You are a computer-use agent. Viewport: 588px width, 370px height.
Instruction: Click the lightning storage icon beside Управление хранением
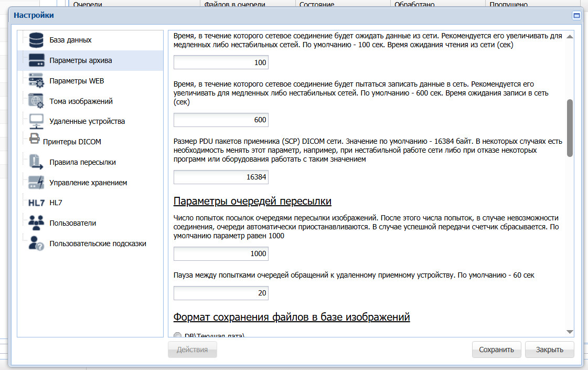[x=36, y=182]
